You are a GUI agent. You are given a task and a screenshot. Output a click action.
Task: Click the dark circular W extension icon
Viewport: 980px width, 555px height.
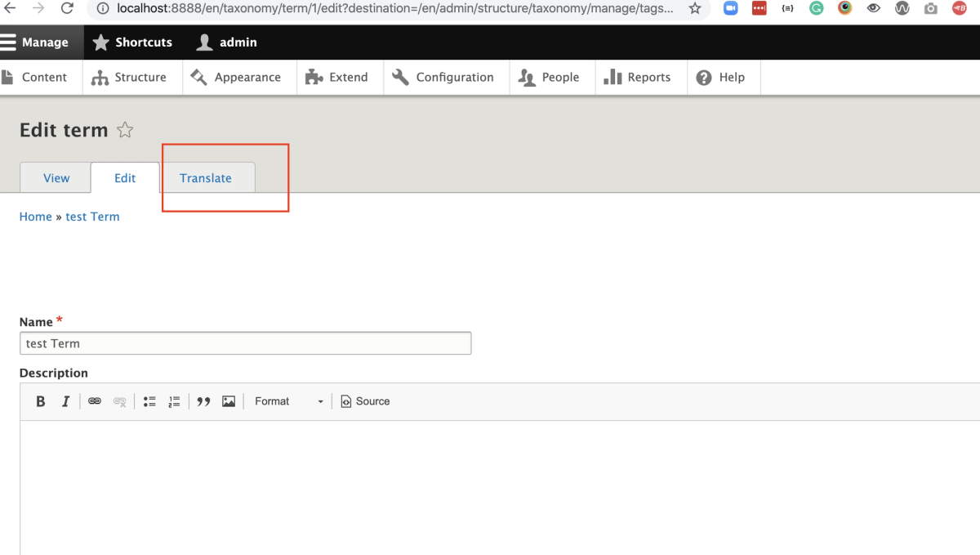point(902,9)
